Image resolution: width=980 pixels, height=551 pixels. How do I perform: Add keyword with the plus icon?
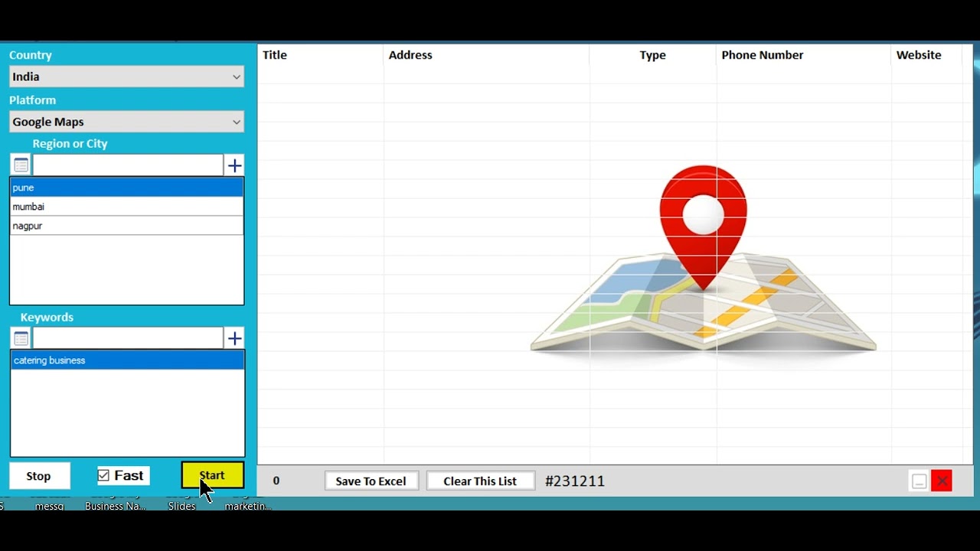[x=234, y=338]
